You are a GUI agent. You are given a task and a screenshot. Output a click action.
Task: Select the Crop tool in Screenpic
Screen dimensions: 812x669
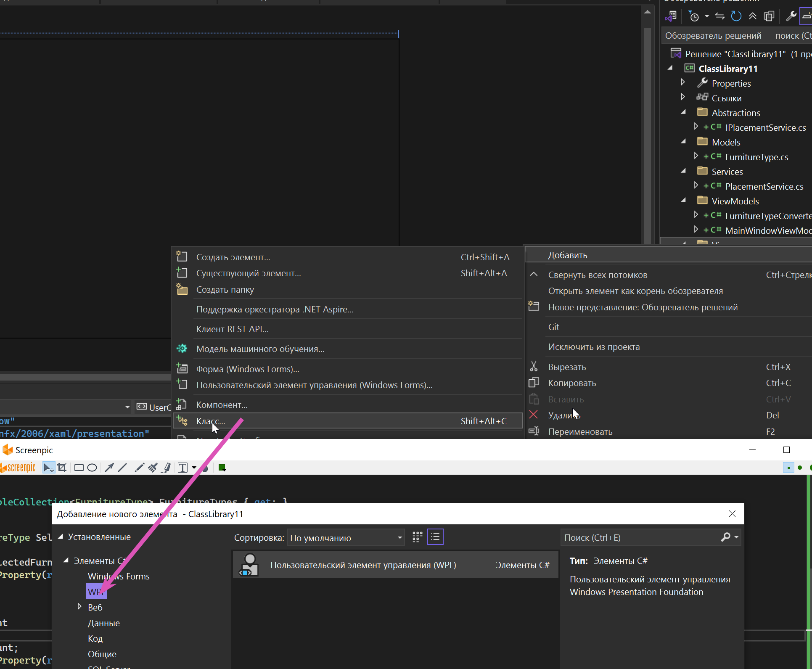click(62, 468)
